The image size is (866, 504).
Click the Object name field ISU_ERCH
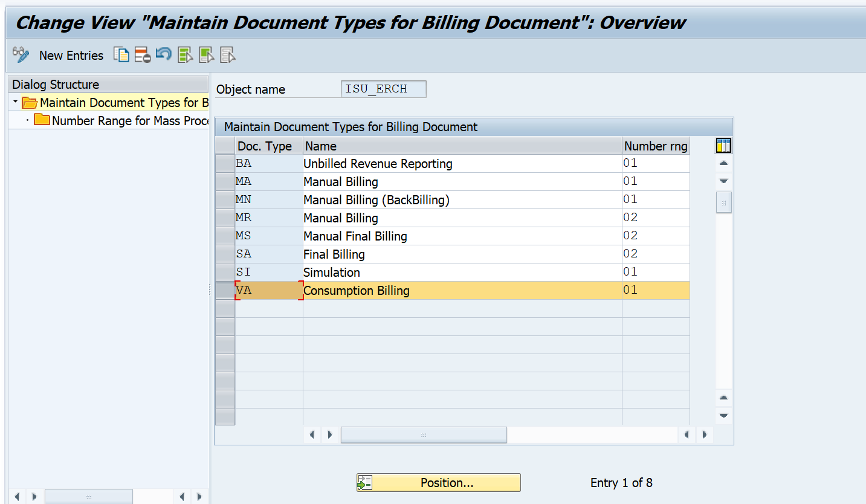384,89
